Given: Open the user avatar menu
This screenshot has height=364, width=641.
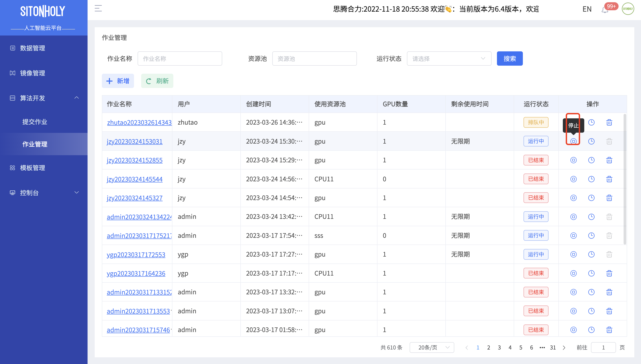Looking at the screenshot, I should (628, 9).
